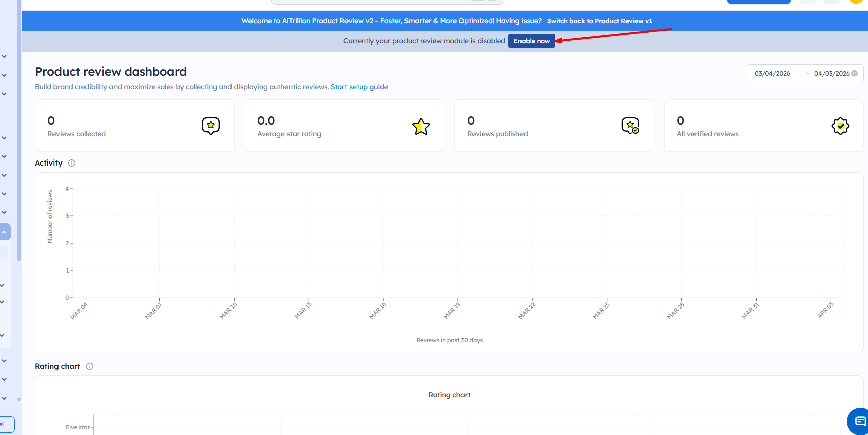Clear the date range with the x icon
The width and height of the screenshot is (868, 435).
point(855,73)
